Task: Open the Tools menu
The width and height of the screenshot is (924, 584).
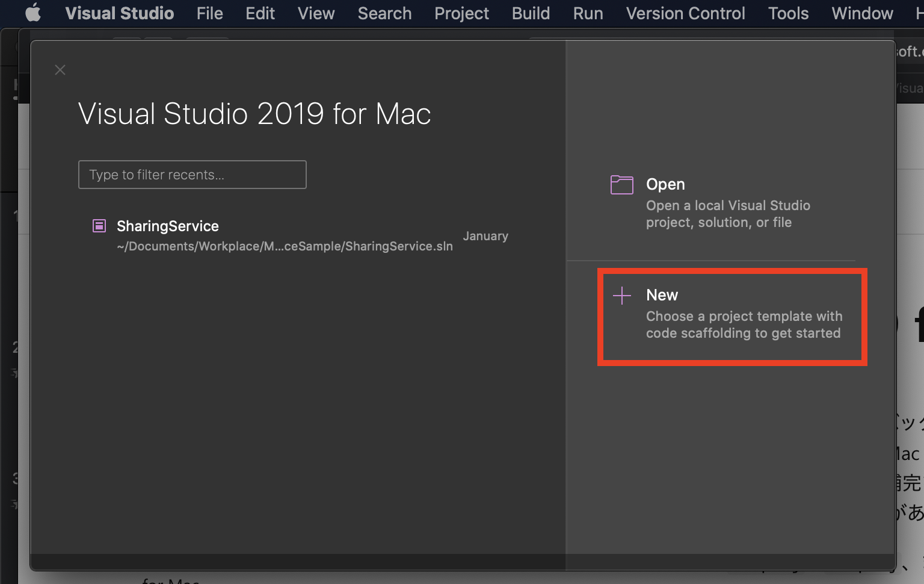Action: point(788,13)
